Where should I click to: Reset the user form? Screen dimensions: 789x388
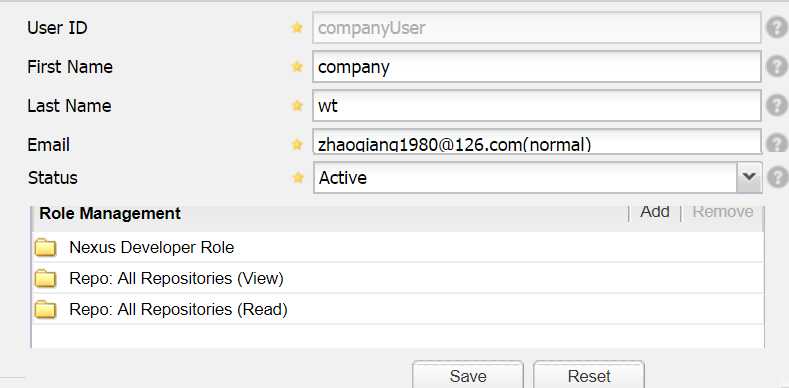589,375
